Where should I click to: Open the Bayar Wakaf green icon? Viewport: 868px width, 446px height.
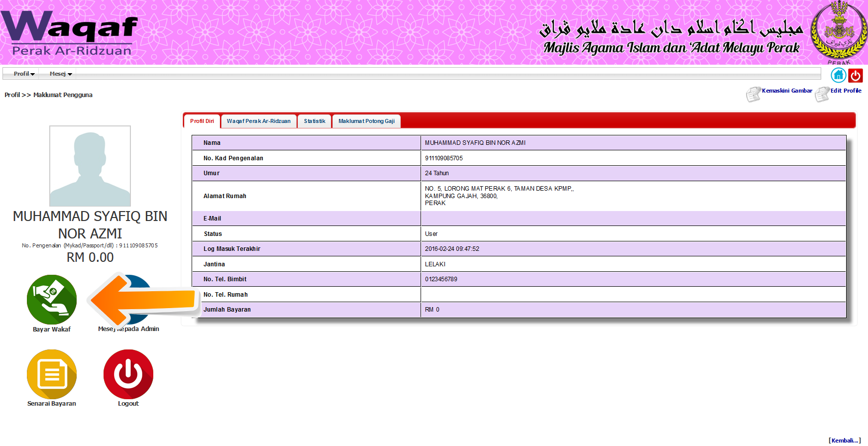point(52,300)
